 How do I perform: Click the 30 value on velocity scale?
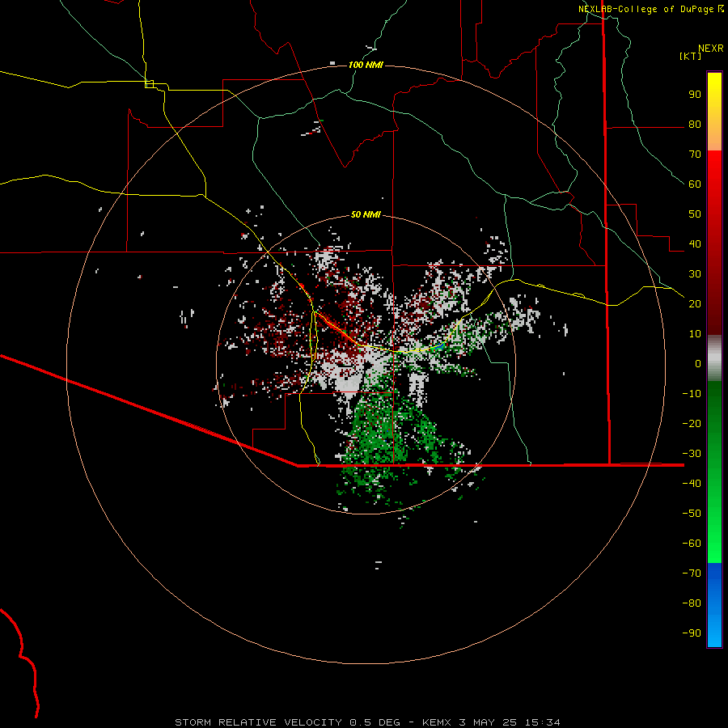click(x=695, y=274)
